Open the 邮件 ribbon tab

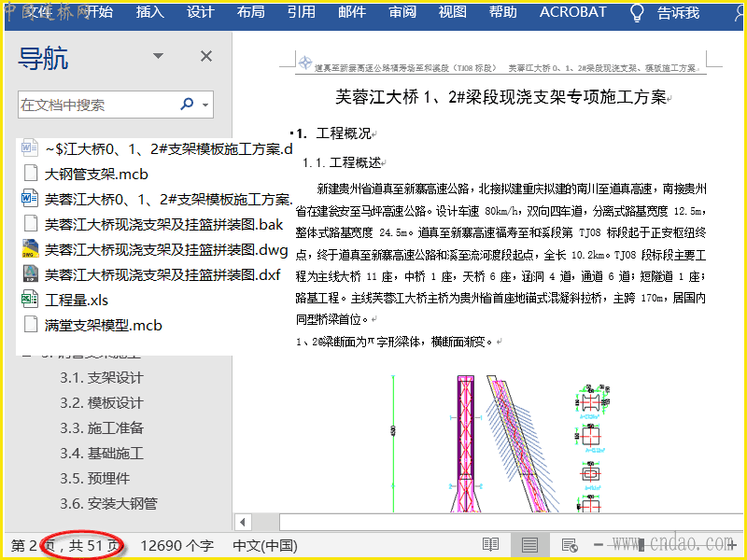coord(352,12)
